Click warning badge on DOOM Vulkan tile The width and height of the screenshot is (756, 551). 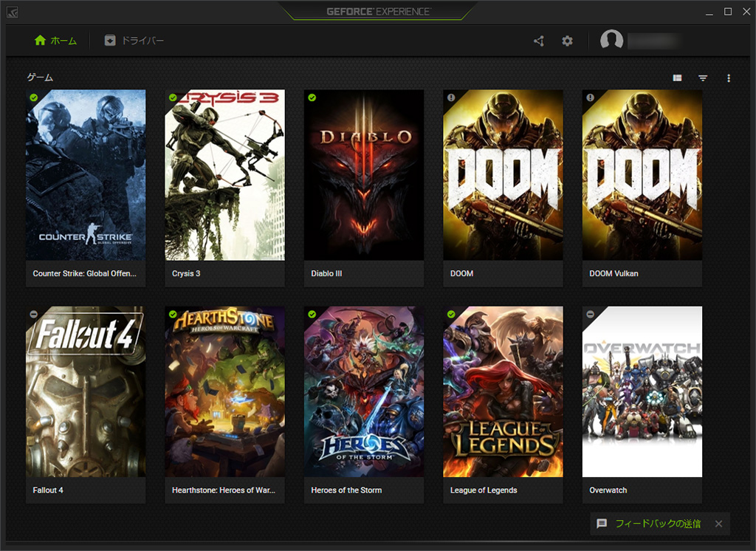[x=590, y=97]
